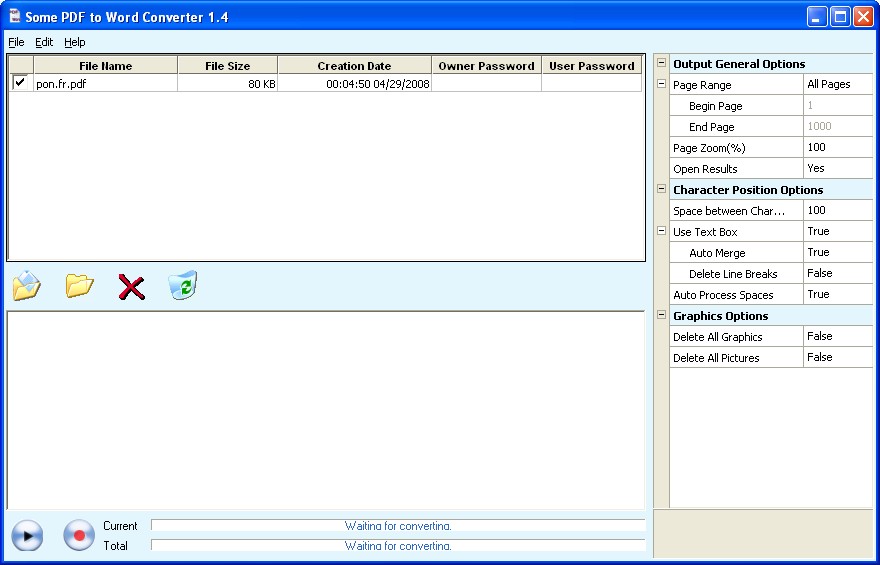Image resolution: width=880 pixels, height=565 pixels.
Task: Click the 00:04:50 04/29/2008 creation date cell
Action: pyautogui.click(x=354, y=84)
